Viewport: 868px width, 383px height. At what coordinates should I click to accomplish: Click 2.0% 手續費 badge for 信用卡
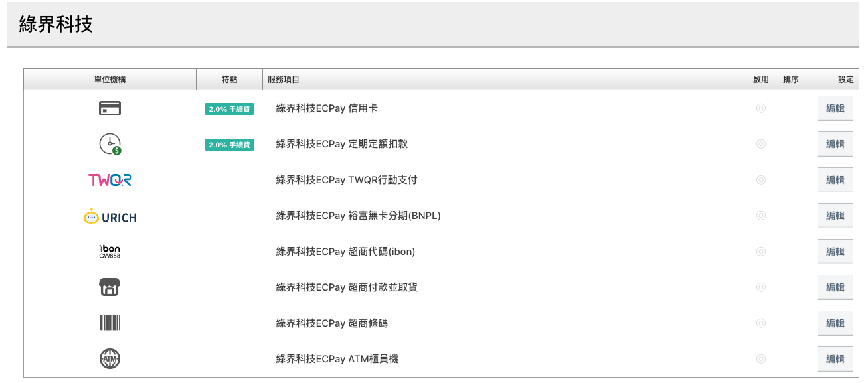(229, 109)
